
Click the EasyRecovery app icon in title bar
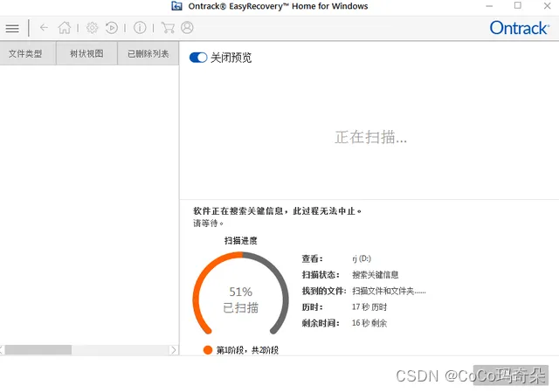pos(176,6)
